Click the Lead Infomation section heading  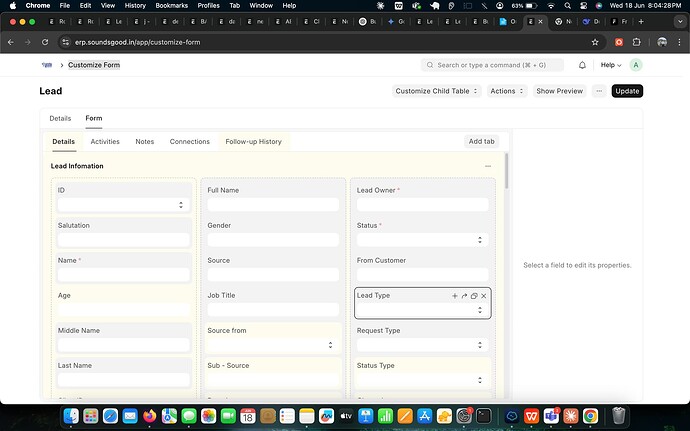77,166
